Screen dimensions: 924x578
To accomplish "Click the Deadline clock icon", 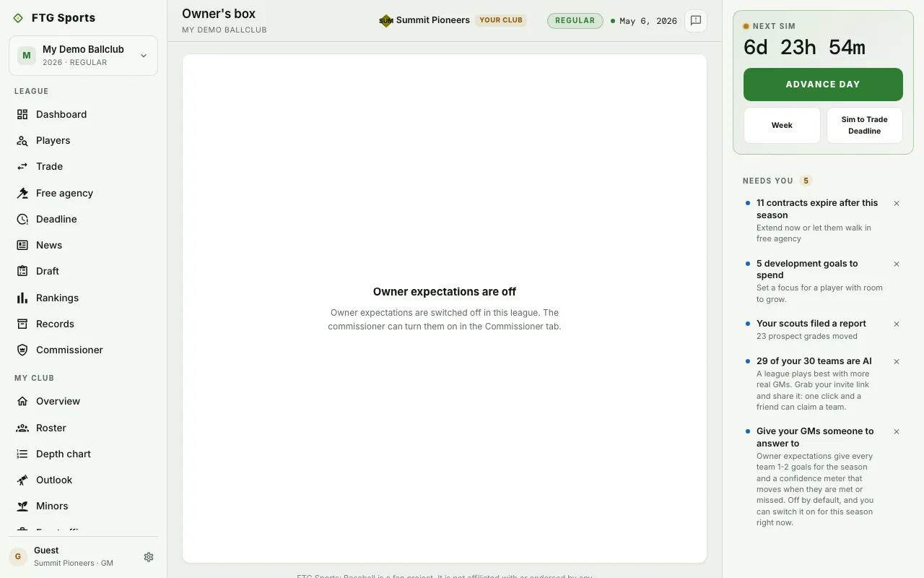I will pyautogui.click(x=22, y=219).
